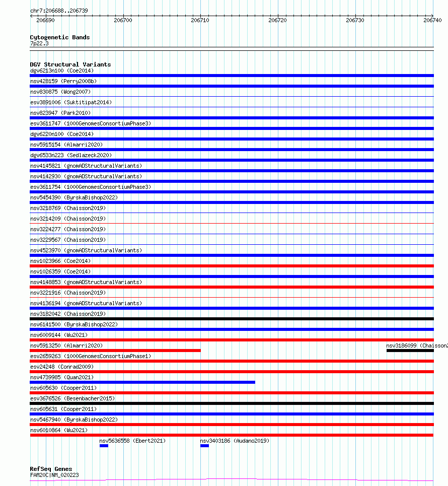Click nsv605631 (Cooper2011) label
This screenshot has width=448, height=486.
click(63, 409)
